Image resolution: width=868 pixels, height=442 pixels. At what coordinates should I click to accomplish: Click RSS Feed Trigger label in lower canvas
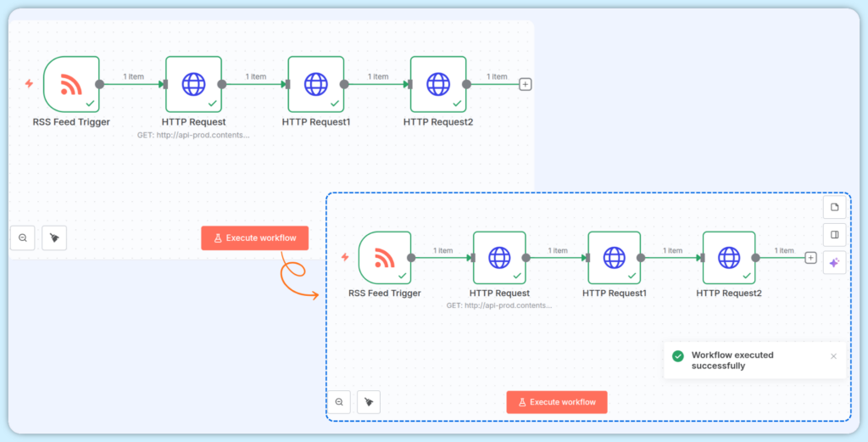(385, 293)
